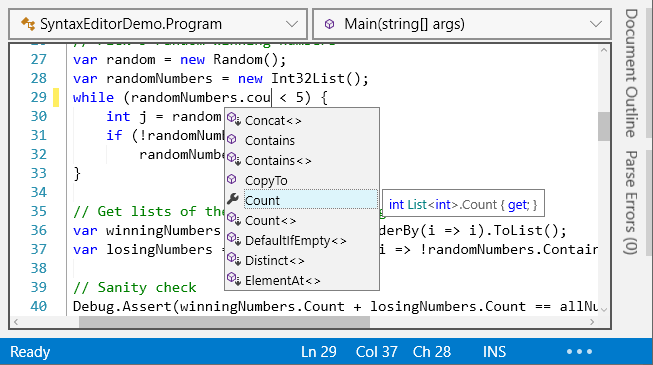Viewport: 653px width, 365px height.
Task: Click line number 29 in the margin
Action: coord(38,97)
